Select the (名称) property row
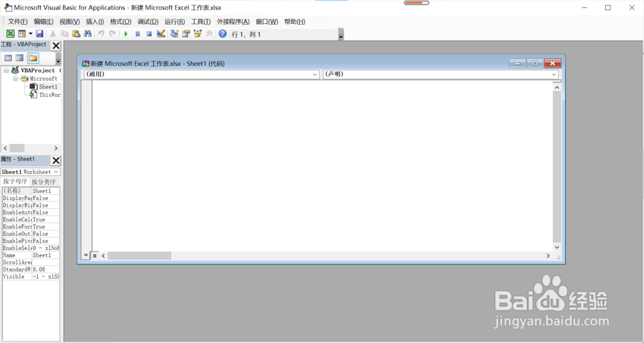The width and height of the screenshot is (644, 343). coord(31,191)
